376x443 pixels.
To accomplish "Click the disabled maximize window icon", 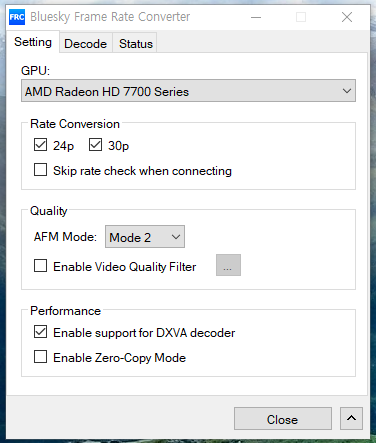I will point(301,17).
